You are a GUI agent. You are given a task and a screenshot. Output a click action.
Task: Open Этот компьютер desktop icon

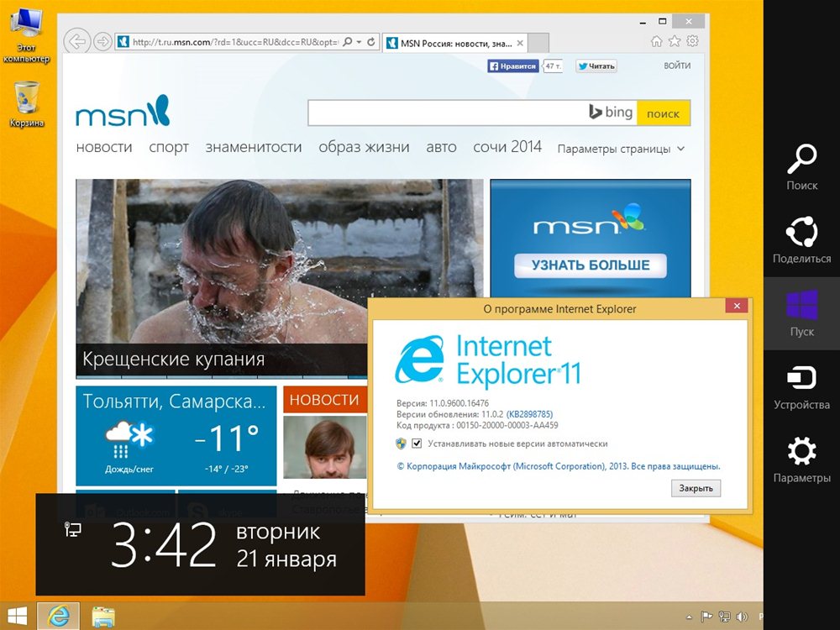pos(26,36)
